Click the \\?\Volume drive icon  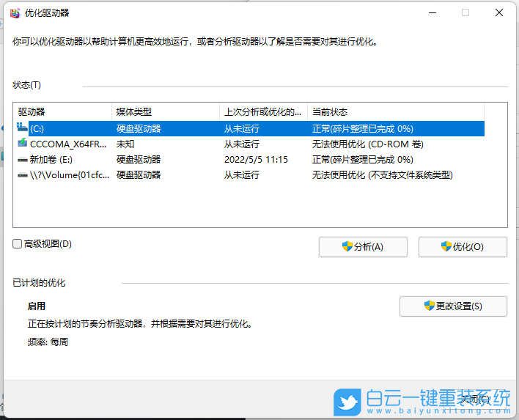click(x=23, y=175)
